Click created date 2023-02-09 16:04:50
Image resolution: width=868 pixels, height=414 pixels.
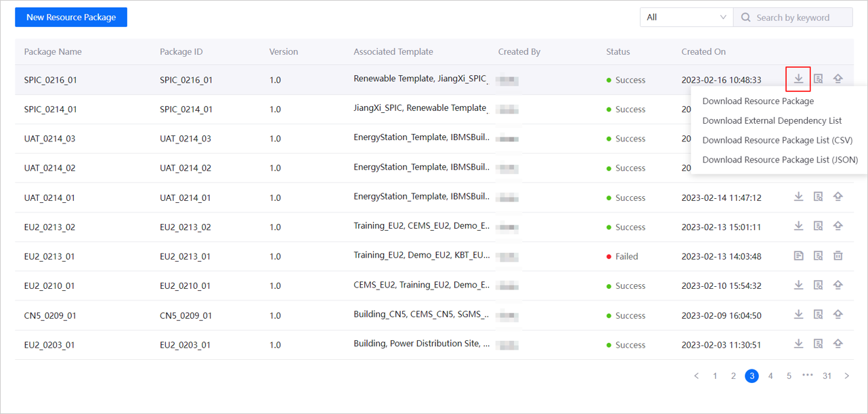point(721,315)
